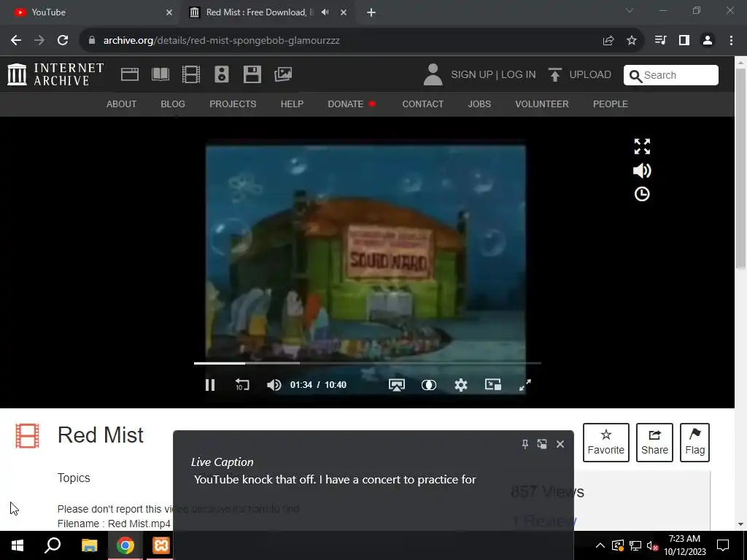
Task: Close the YouTube tab
Action: (x=169, y=12)
